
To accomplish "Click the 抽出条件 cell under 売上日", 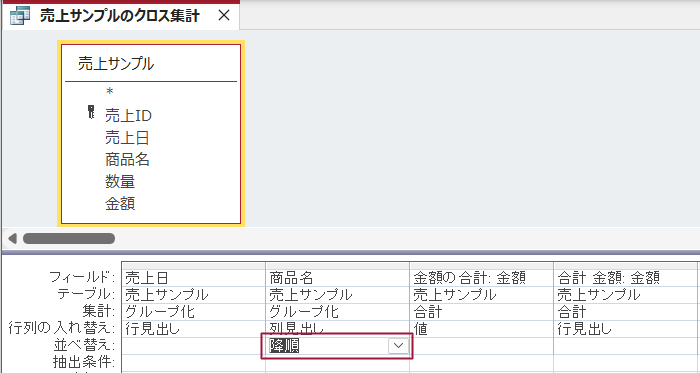I will [x=193, y=362].
